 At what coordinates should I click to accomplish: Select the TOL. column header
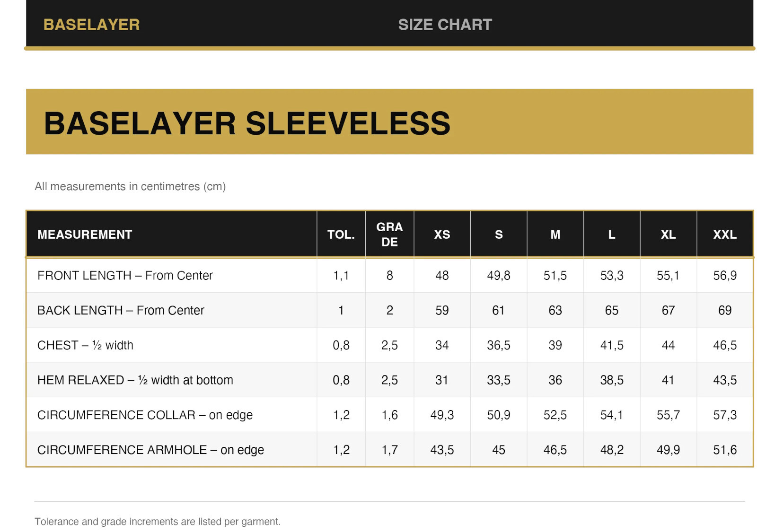[x=341, y=235]
